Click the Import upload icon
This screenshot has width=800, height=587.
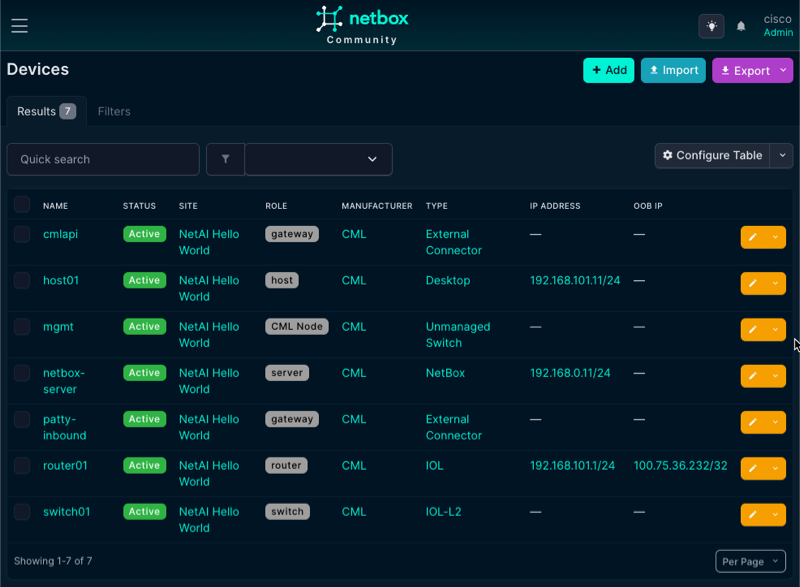point(652,70)
